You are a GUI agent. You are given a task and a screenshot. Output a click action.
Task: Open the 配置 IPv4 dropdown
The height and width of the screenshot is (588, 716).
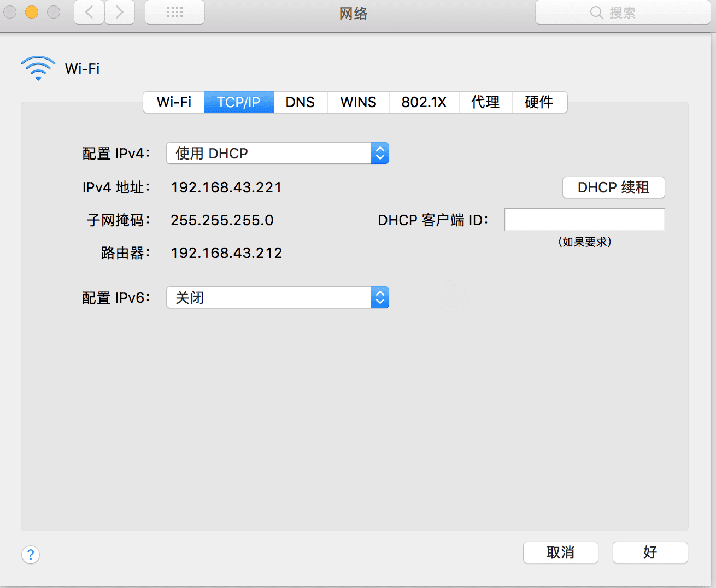[x=278, y=153]
